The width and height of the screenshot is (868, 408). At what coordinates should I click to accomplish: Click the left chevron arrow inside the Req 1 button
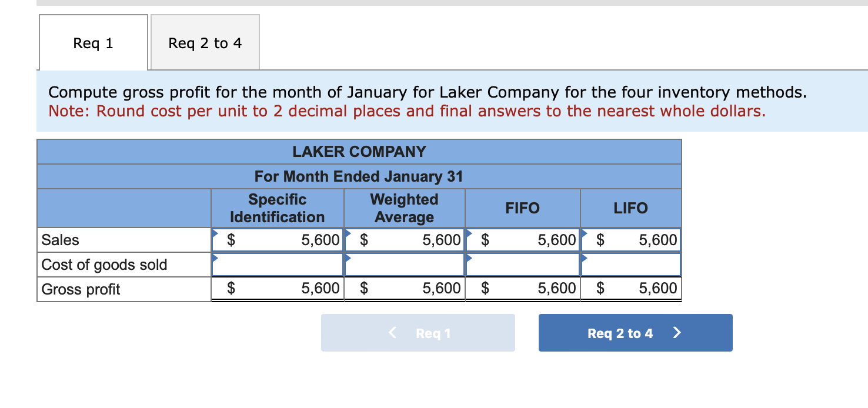click(x=392, y=332)
